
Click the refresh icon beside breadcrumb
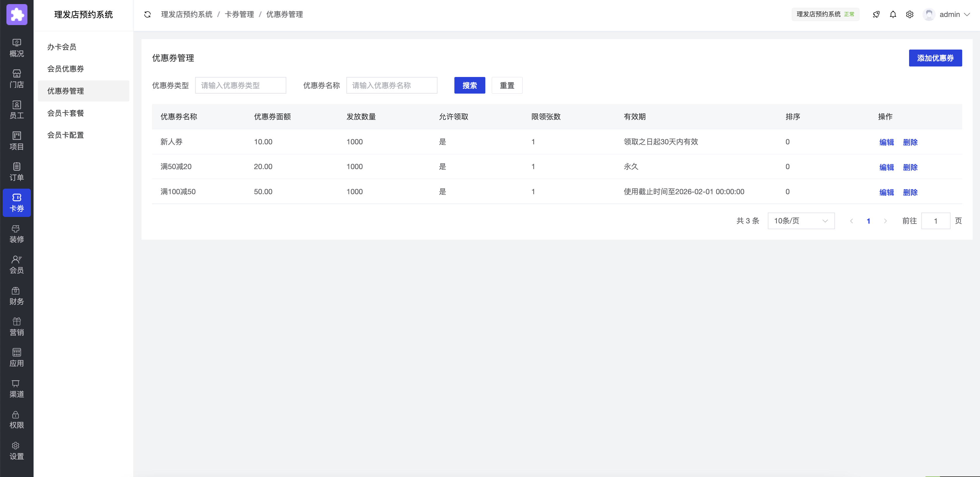pyautogui.click(x=148, y=15)
